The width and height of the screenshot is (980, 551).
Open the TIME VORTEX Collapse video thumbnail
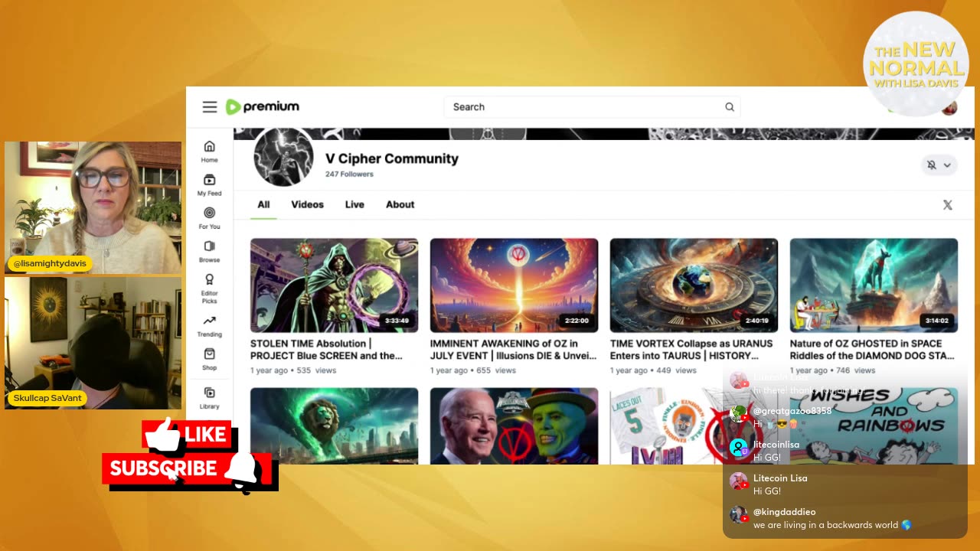(x=694, y=285)
